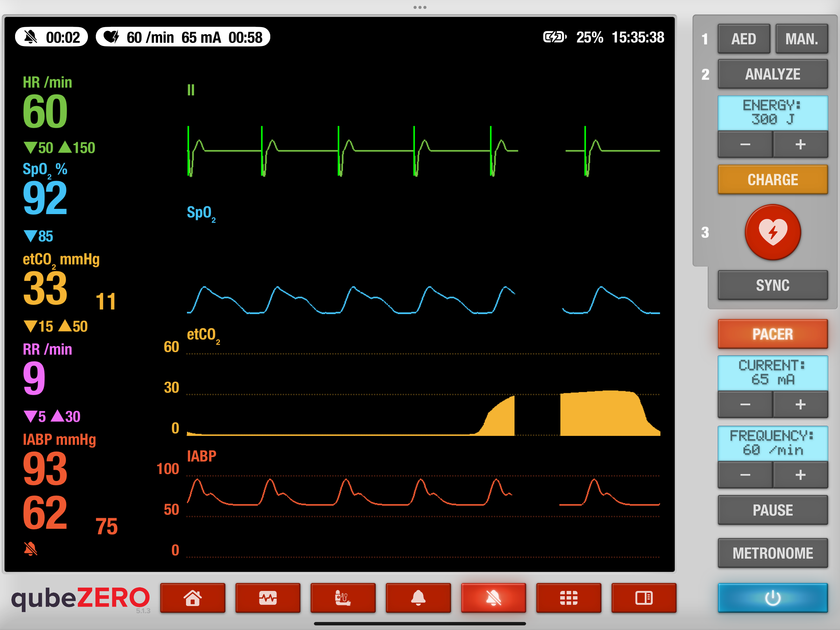This screenshot has width=840, height=630.
Task: Tap the ENERGY 300 J display
Action: 772,113
